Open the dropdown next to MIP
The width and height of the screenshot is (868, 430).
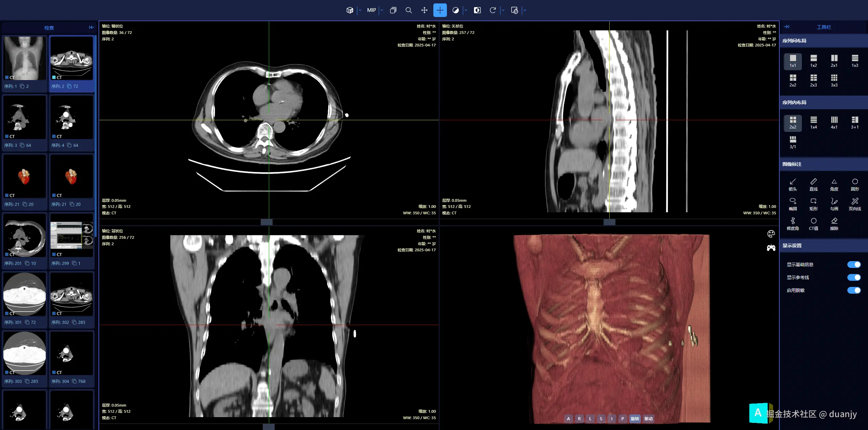click(381, 10)
